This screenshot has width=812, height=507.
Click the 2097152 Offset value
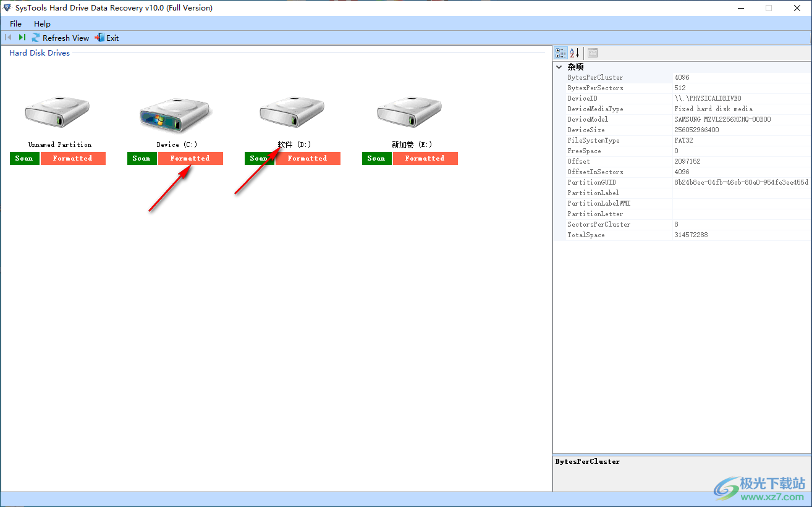click(x=687, y=162)
